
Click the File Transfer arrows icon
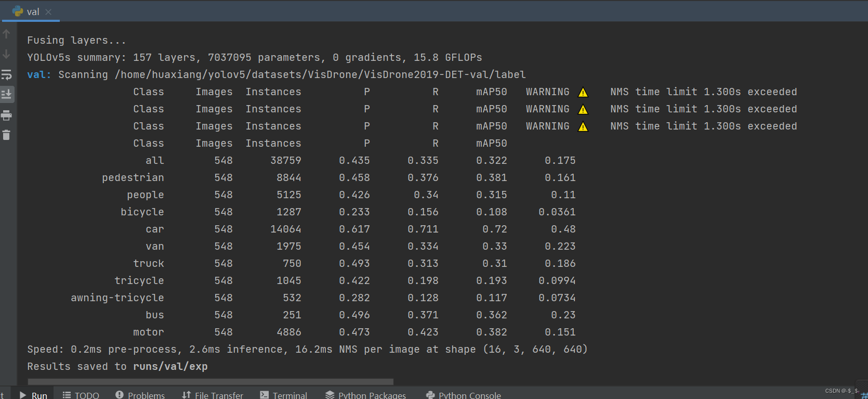pyautogui.click(x=187, y=395)
